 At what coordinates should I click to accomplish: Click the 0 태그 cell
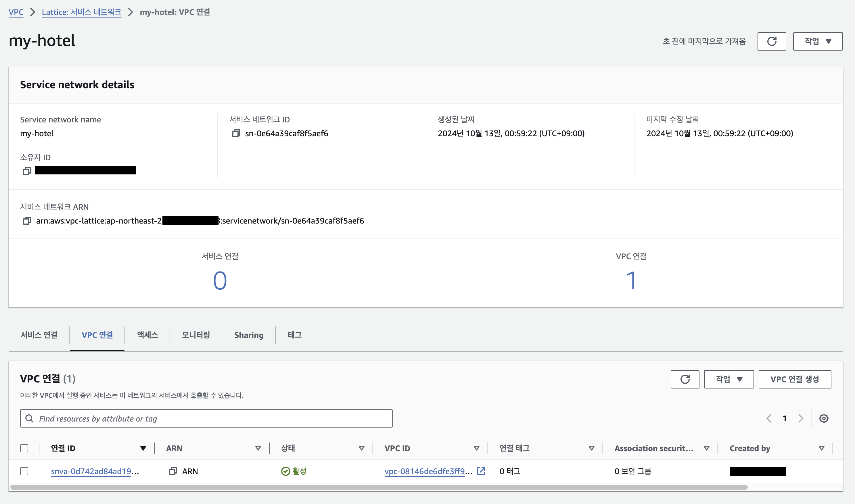(x=510, y=471)
